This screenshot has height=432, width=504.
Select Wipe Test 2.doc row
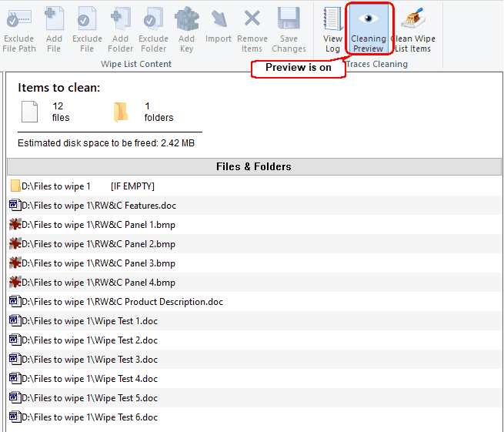pos(254,340)
